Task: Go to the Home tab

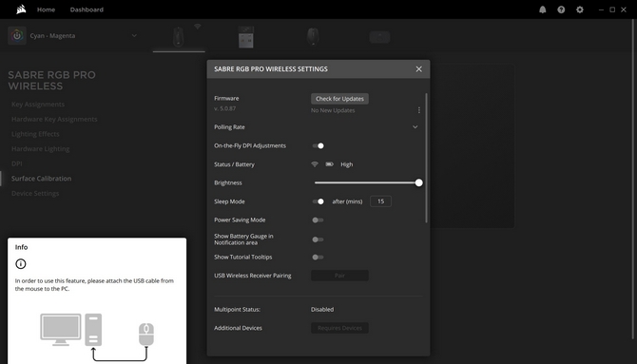Action: [46, 10]
